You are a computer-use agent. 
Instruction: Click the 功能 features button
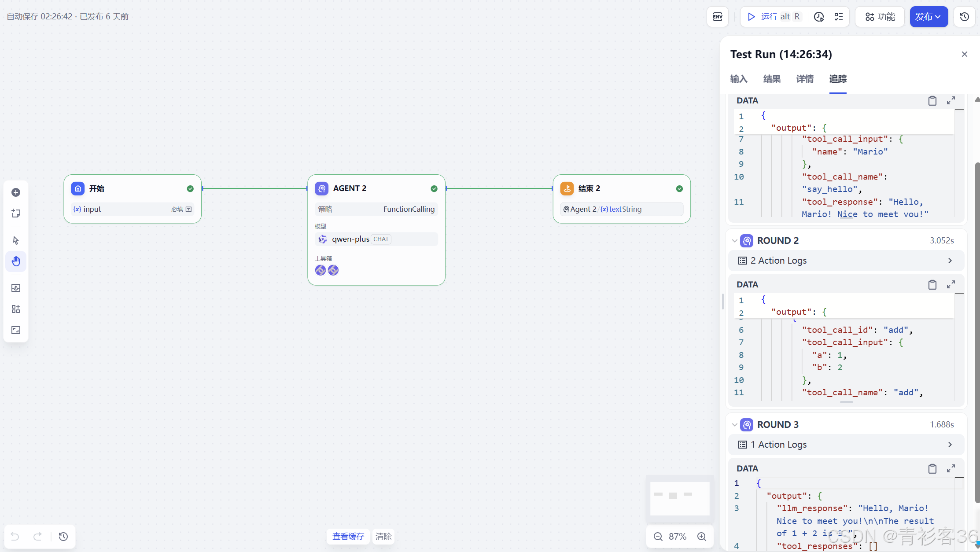(880, 17)
